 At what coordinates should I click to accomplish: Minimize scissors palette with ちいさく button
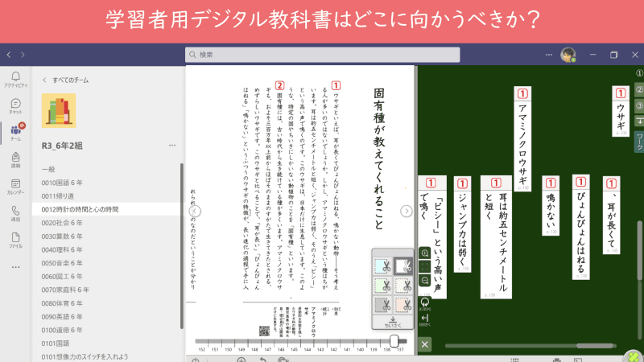(393, 323)
